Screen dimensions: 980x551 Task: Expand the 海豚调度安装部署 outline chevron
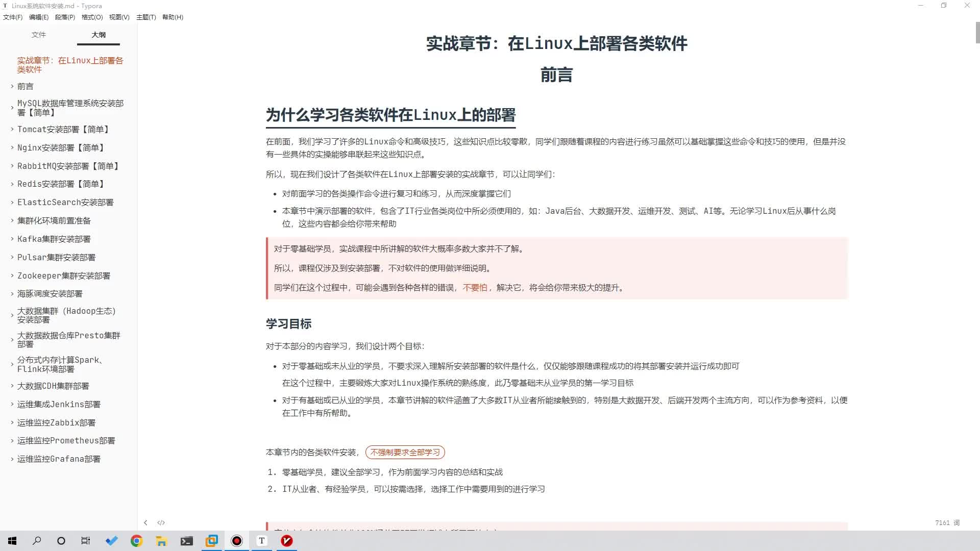[x=12, y=293]
